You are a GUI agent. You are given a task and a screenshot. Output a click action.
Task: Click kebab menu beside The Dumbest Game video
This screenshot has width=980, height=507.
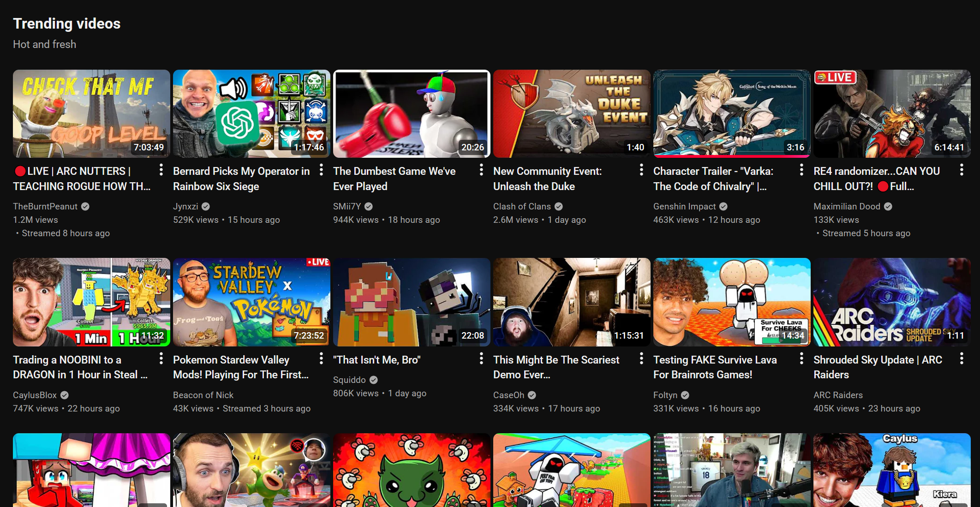tap(481, 170)
